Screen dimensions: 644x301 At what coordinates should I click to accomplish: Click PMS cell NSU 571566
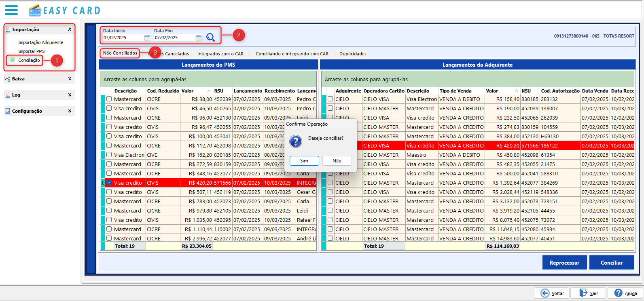(222, 183)
